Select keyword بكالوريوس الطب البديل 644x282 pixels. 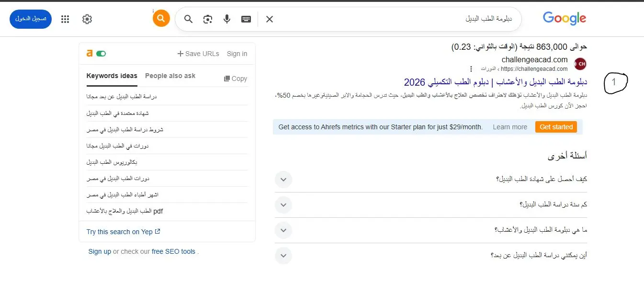112,162
